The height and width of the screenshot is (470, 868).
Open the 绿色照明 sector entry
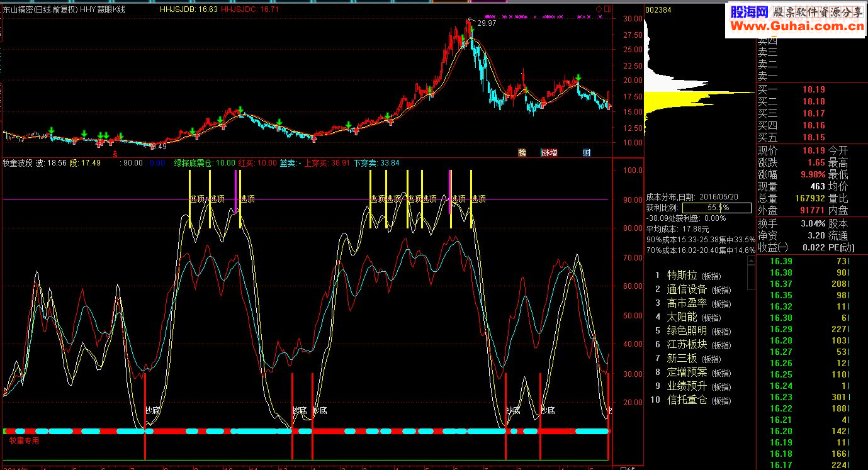(x=694, y=331)
